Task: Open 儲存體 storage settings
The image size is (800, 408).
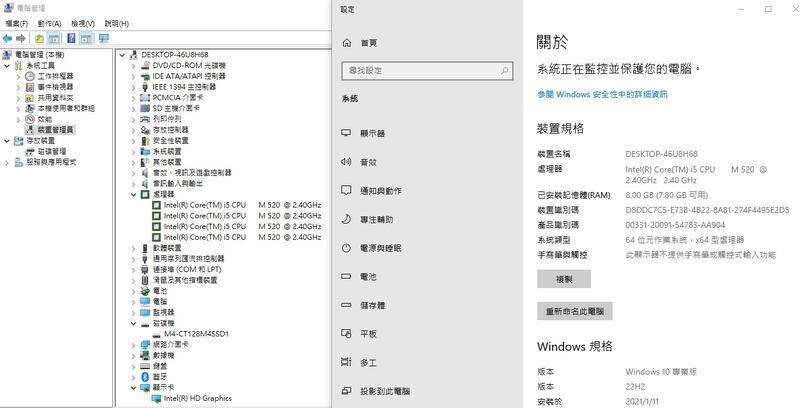Action: pyautogui.click(x=372, y=305)
